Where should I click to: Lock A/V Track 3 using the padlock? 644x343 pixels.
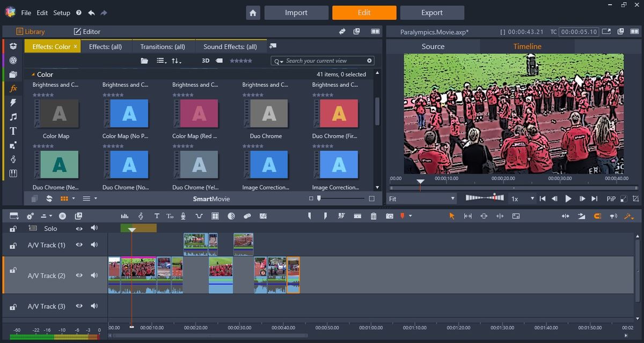12,306
